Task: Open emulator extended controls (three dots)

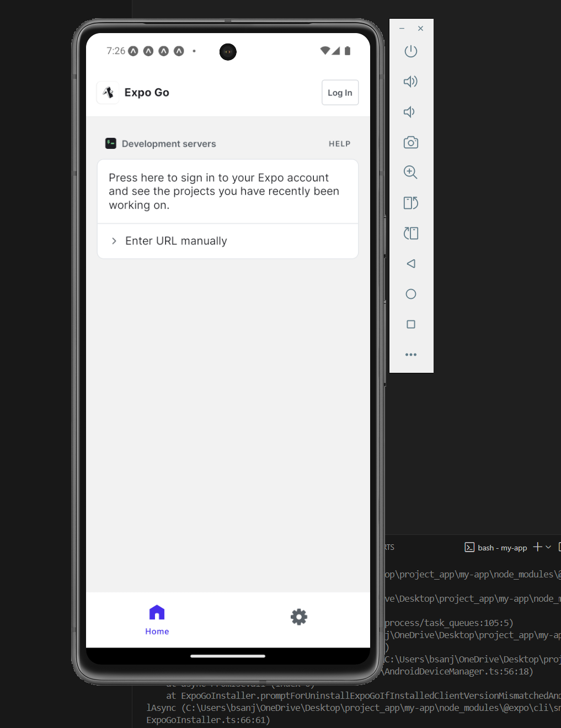Action: (411, 355)
